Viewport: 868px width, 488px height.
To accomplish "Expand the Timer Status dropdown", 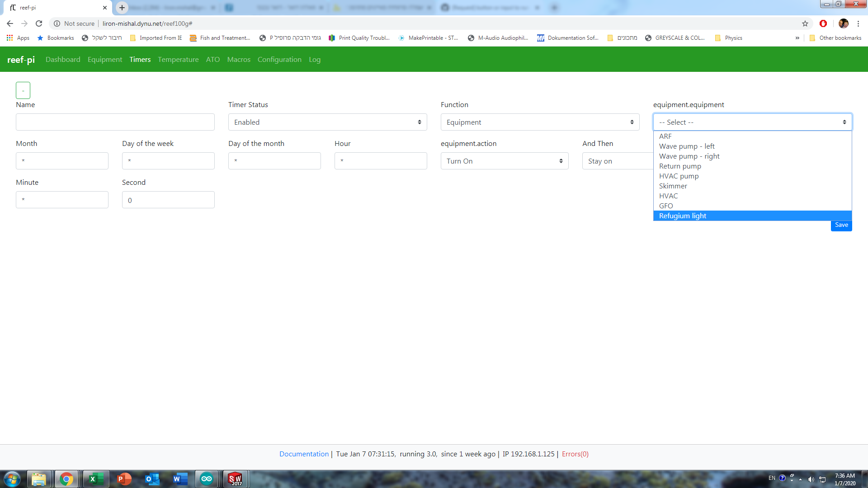I will coord(327,122).
